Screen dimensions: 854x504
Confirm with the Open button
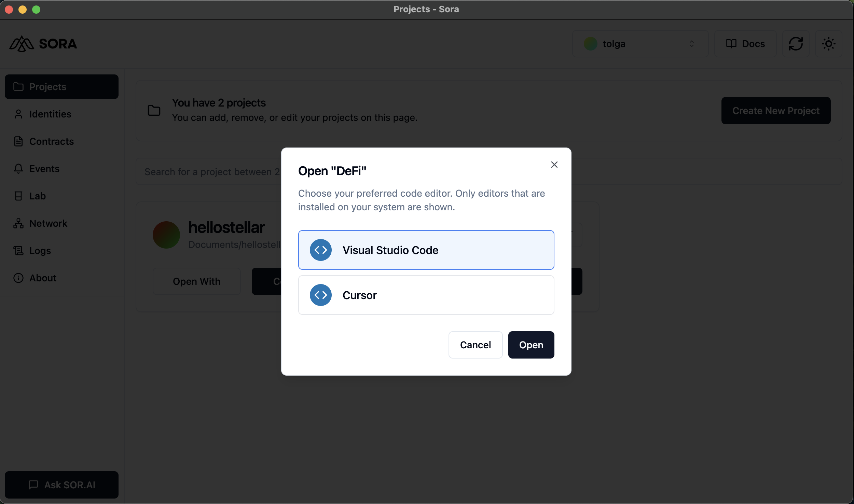click(531, 345)
